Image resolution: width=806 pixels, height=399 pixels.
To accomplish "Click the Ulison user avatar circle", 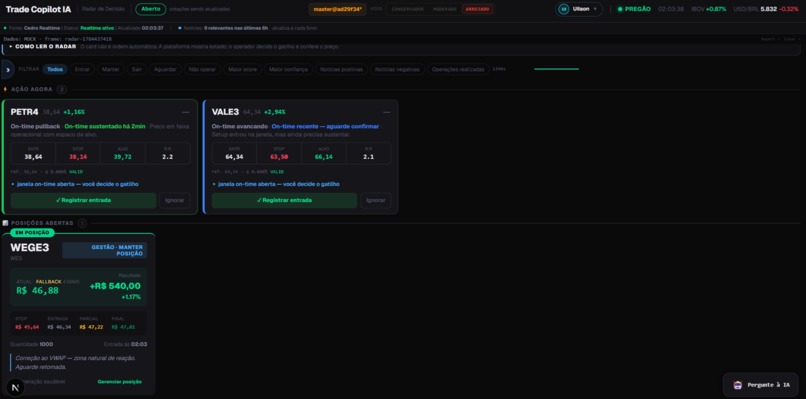I will click(x=564, y=9).
